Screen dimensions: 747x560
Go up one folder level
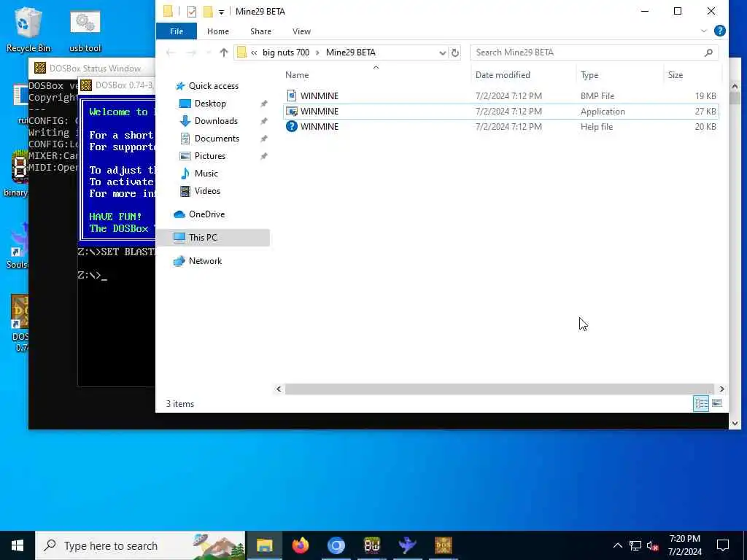coord(223,52)
